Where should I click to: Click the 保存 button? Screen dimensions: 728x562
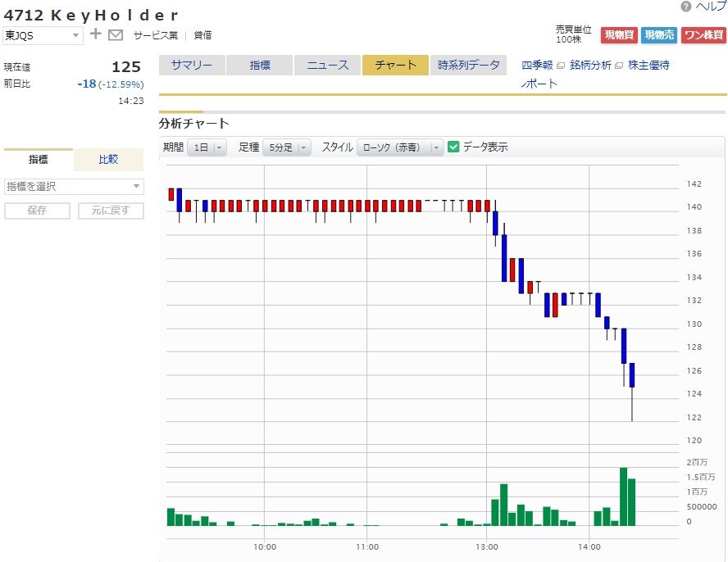point(37,211)
